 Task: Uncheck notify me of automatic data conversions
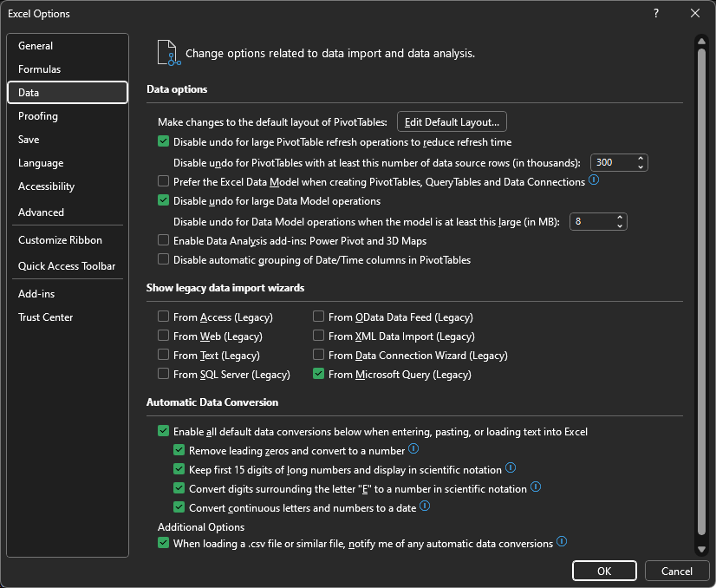click(164, 543)
